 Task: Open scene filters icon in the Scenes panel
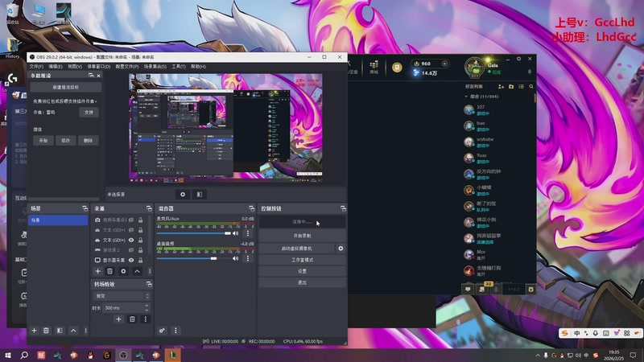[x=60, y=331]
